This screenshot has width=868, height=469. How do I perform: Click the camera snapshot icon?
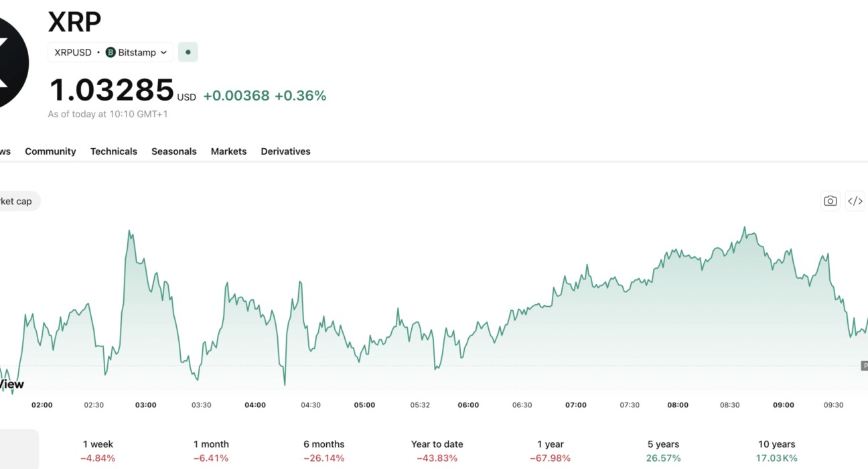pyautogui.click(x=830, y=201)
